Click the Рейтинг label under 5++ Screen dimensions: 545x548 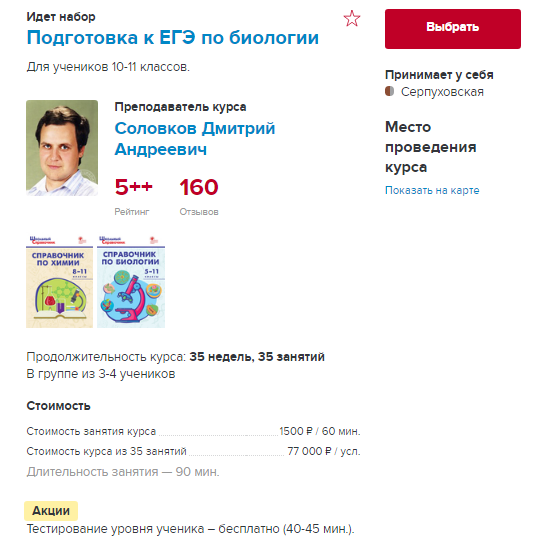point(132,212)
